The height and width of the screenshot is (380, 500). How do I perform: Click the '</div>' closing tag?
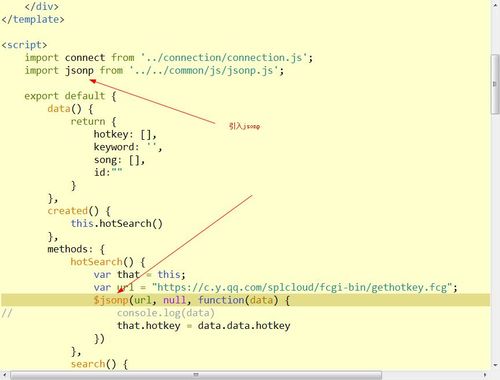[x=41, y=6]
